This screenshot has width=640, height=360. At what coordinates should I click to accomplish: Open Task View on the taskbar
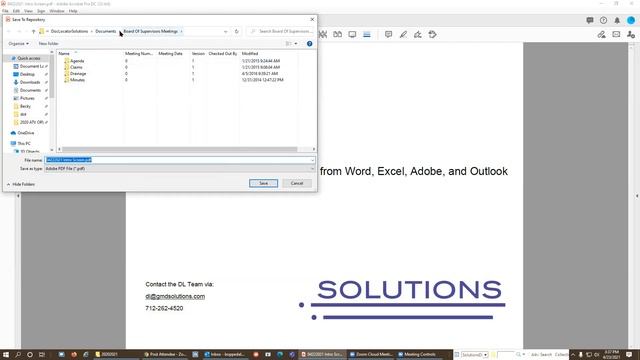coord(42,355)
